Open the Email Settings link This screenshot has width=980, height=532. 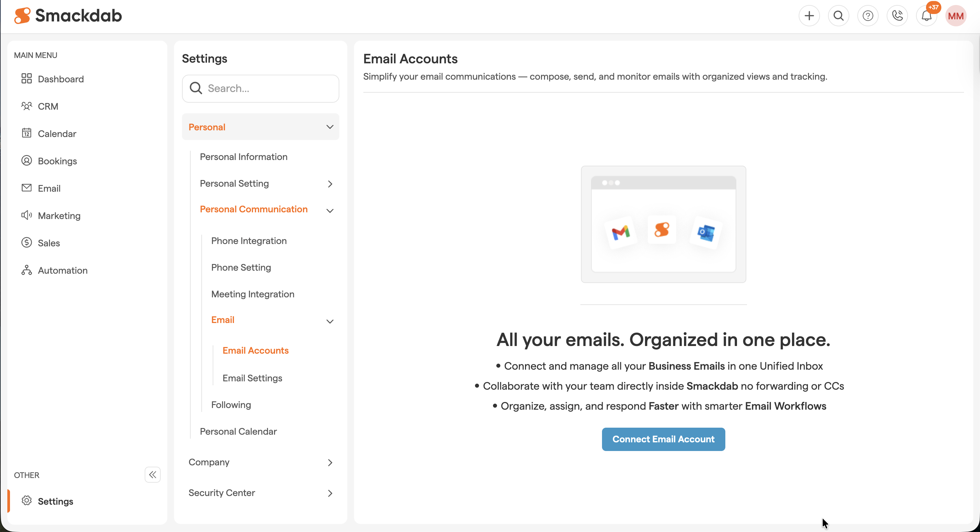252,378
